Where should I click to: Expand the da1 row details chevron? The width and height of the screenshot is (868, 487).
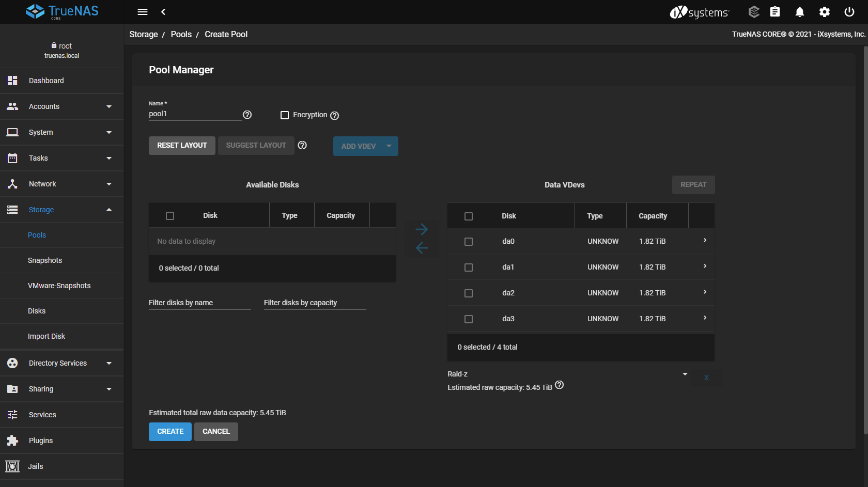click(705, 266)
